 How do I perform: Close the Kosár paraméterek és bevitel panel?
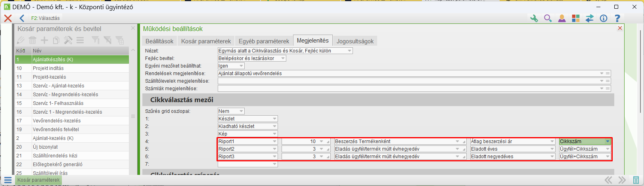click(x=133, y=28)
